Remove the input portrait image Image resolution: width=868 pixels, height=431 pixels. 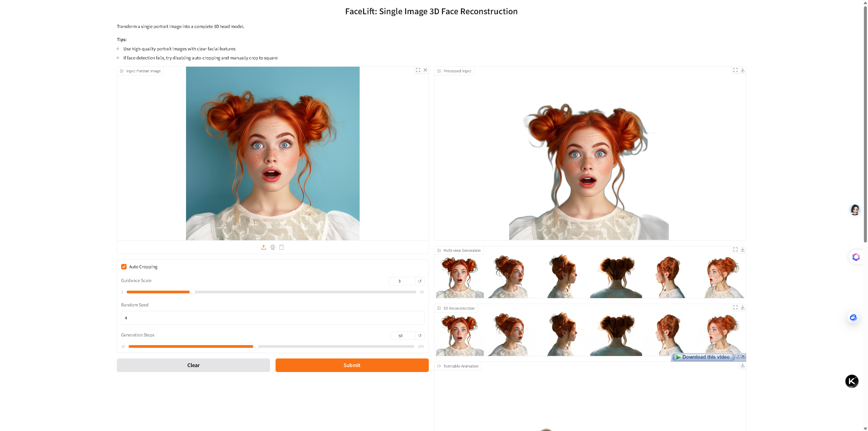(x=425, y=70)
